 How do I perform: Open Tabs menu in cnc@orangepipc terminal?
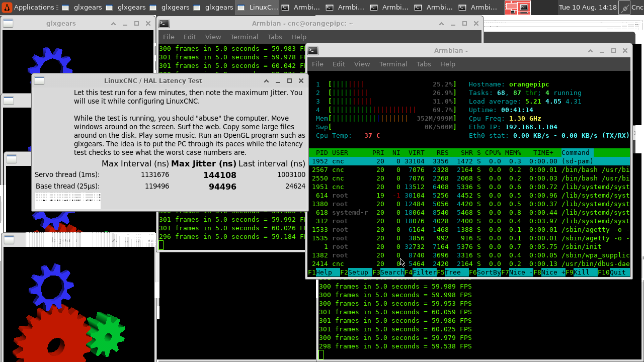click(275, 37)
